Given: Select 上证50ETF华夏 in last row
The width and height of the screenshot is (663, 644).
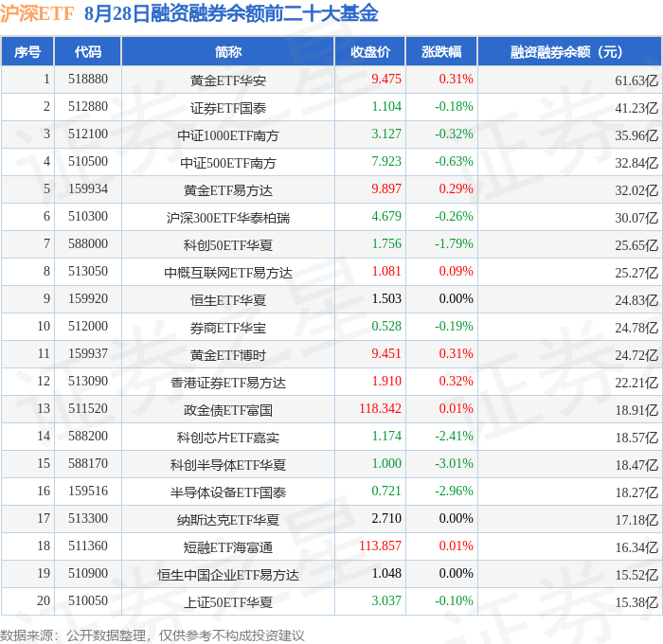Looking at the screenshot, I should [228, 602].
